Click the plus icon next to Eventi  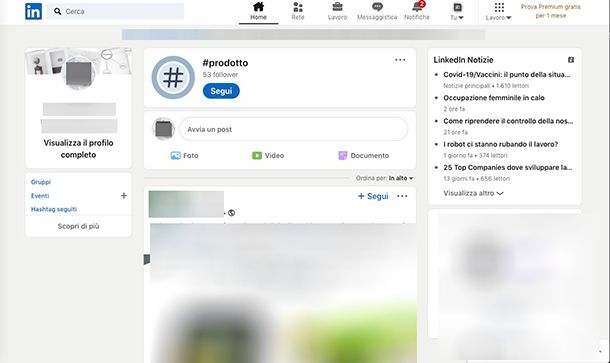point(124,196)
